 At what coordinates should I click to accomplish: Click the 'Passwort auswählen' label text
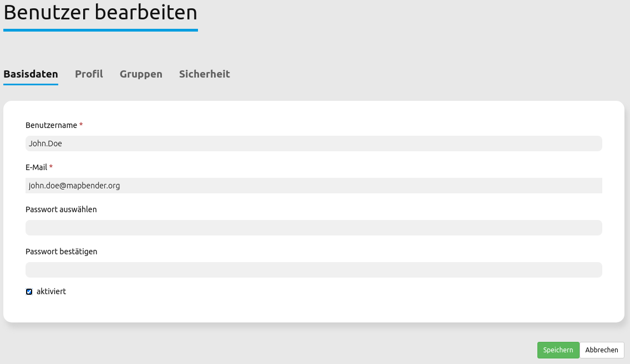coord(61,209)
